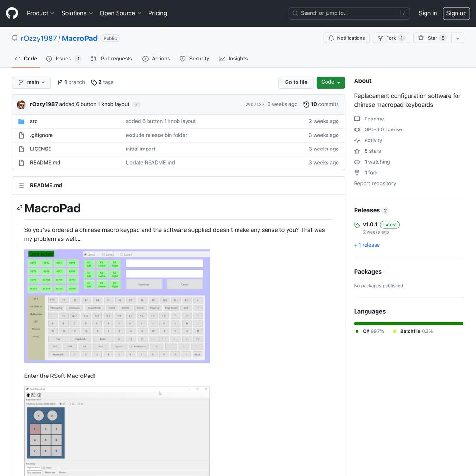Open the rOzzy1987 owner profile link
The image size is (476, 476).
[x=39, y=38]
